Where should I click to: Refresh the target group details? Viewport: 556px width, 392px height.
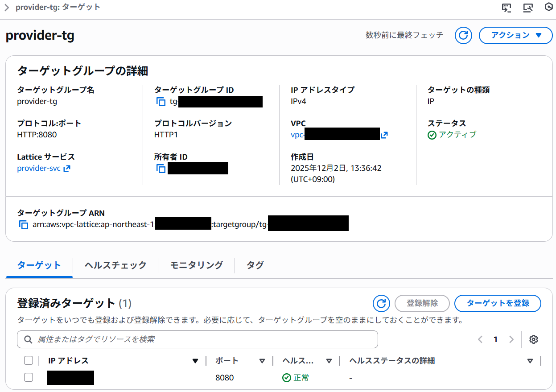click(463, 35)
